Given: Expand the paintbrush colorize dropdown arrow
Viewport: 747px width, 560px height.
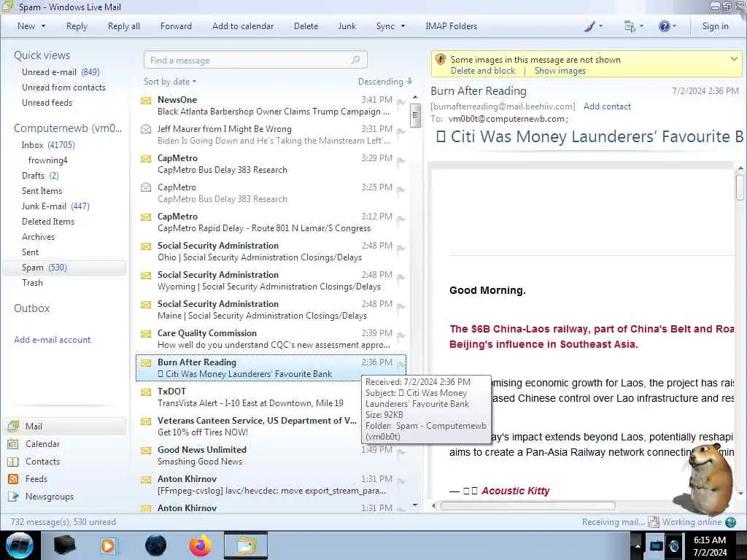Looking at the screenshot, I should [x=600, y=26].
